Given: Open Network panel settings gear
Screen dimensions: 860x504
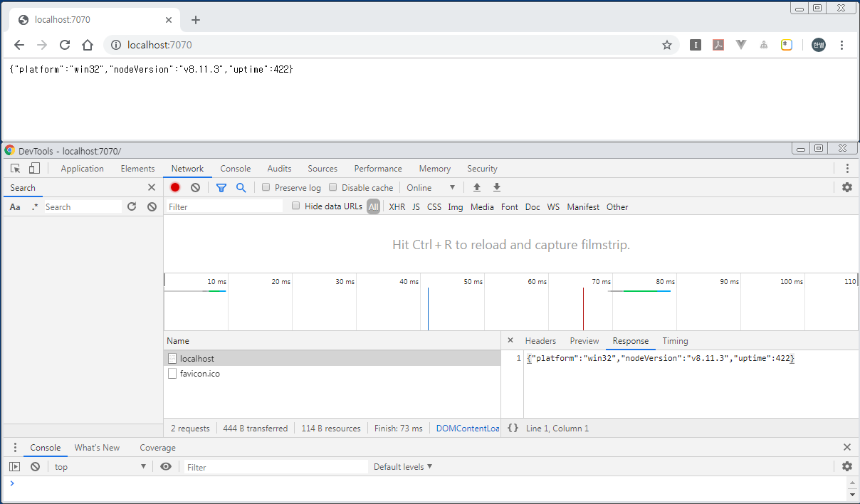Looking at the screenshot, I should (846, 187).
